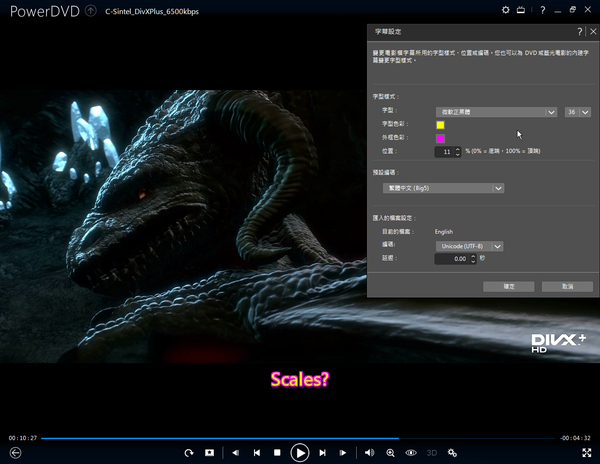Click the rotate video icon
Screen dimensions: 600x464
click(x=188, y=453)
